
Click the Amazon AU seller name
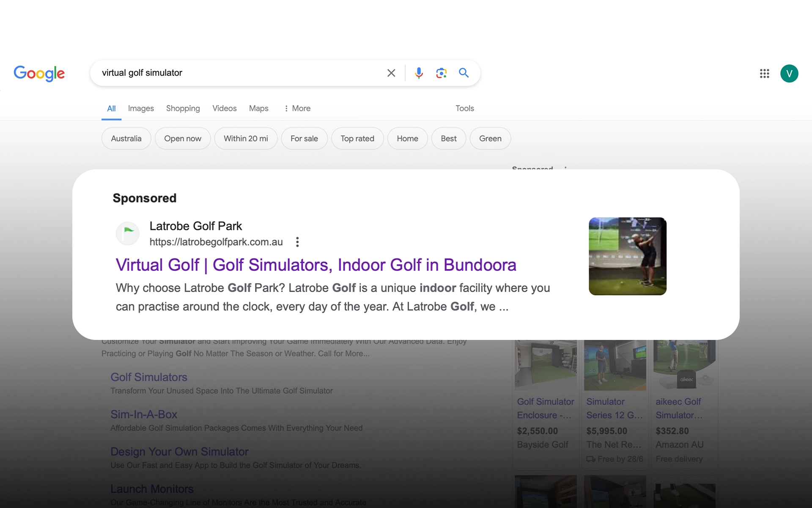tap(680, 444)
